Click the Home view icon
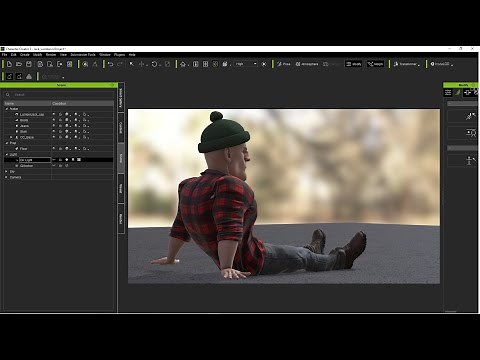This screenshot has width=480, height=360. (x=183, y=64)
